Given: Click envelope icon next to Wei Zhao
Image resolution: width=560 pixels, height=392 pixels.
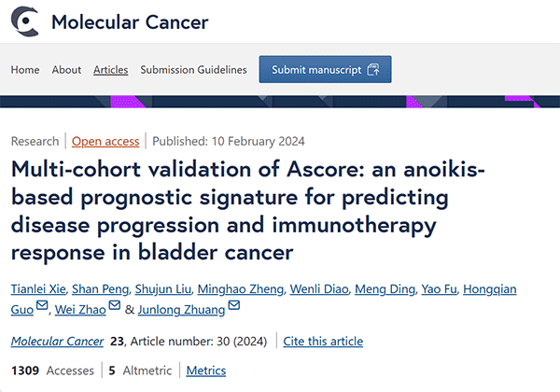Looking at the screenshot, I should [x=115, y=307].
